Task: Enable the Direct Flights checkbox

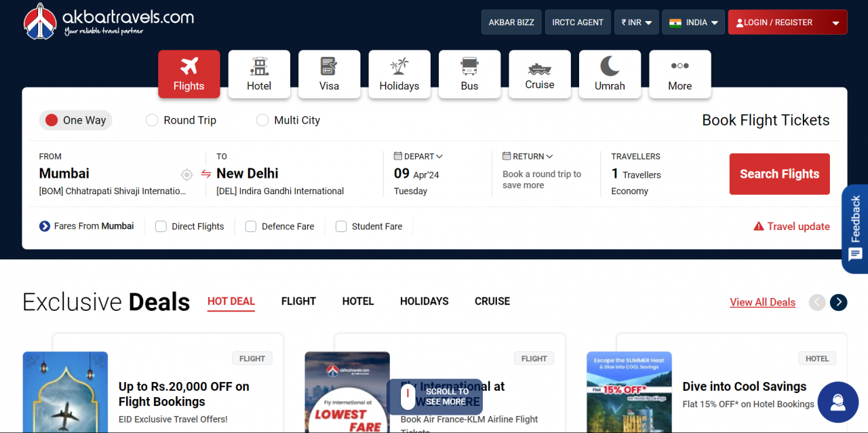Action: pos(161,226)
